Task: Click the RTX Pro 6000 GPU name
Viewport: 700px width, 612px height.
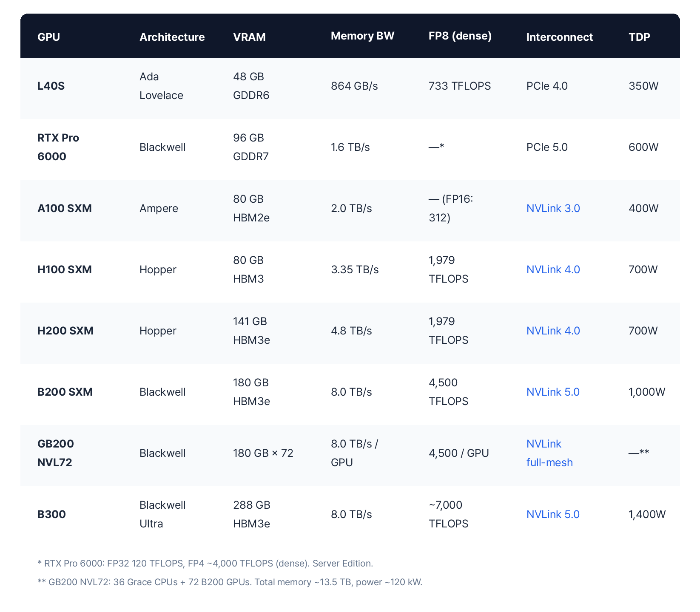Action: [58, 147]
